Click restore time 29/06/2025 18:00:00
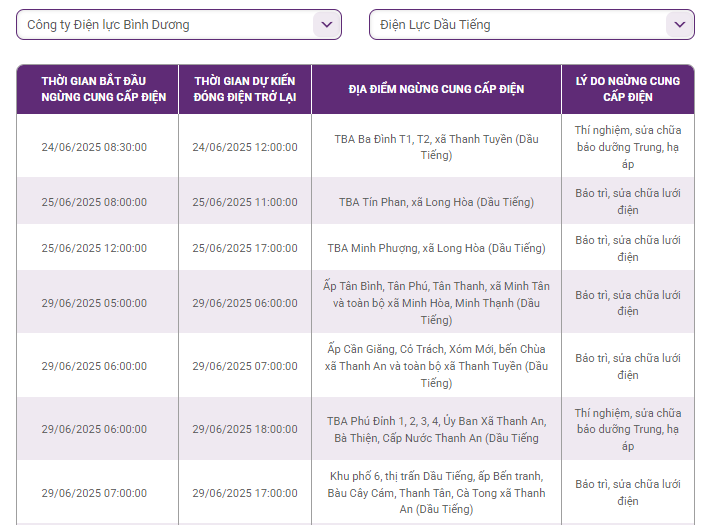Image resolution: width=709 pixels, height=525 pixels. point(245,429)
